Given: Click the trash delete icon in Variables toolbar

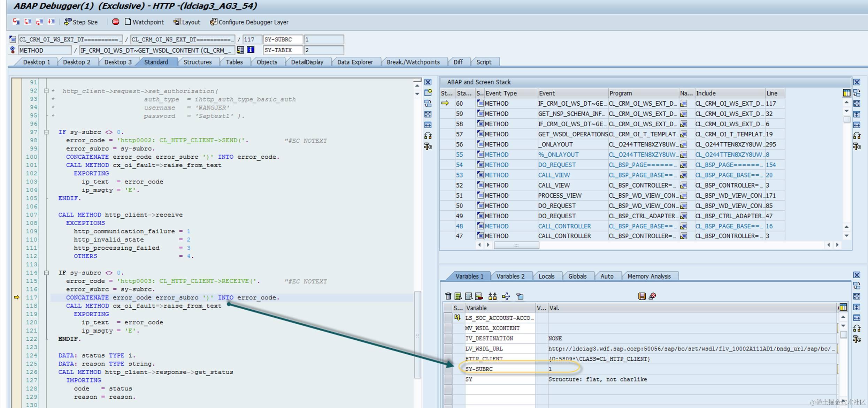Looking at the screenshot, I should click(x=448, y=296).
